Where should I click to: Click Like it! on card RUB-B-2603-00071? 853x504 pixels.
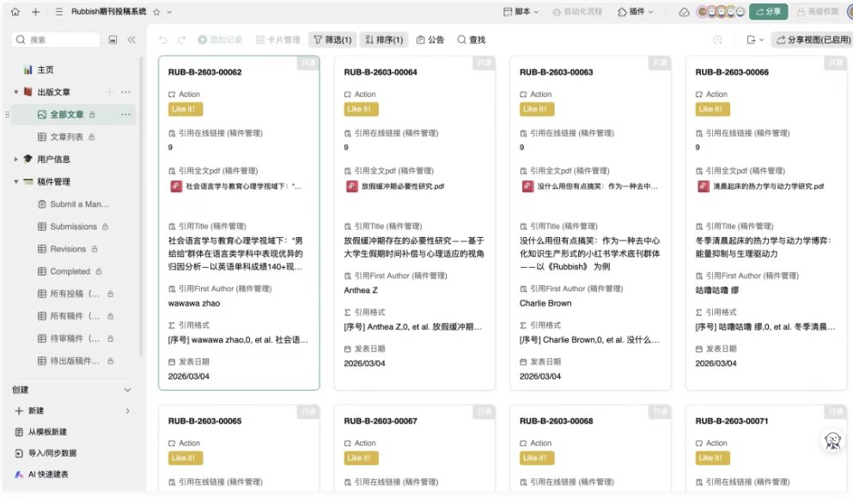pos(712,458)
